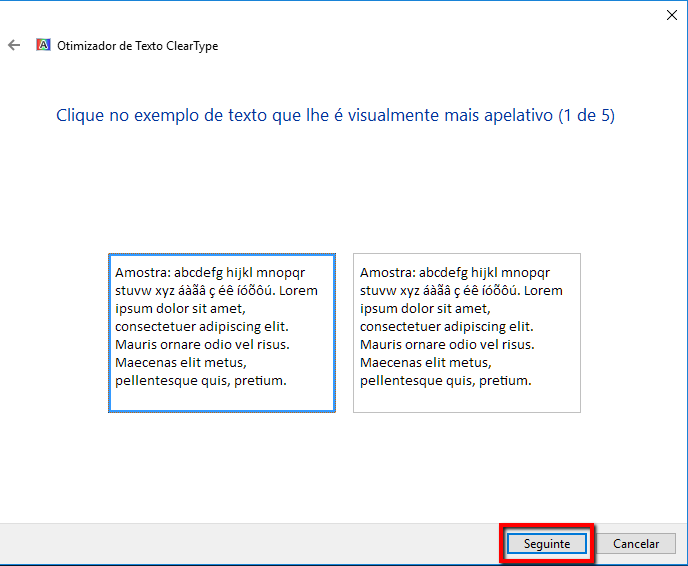Click 'consectetuer adipiscing elit.' in the left sample

[x=201, y=326]
